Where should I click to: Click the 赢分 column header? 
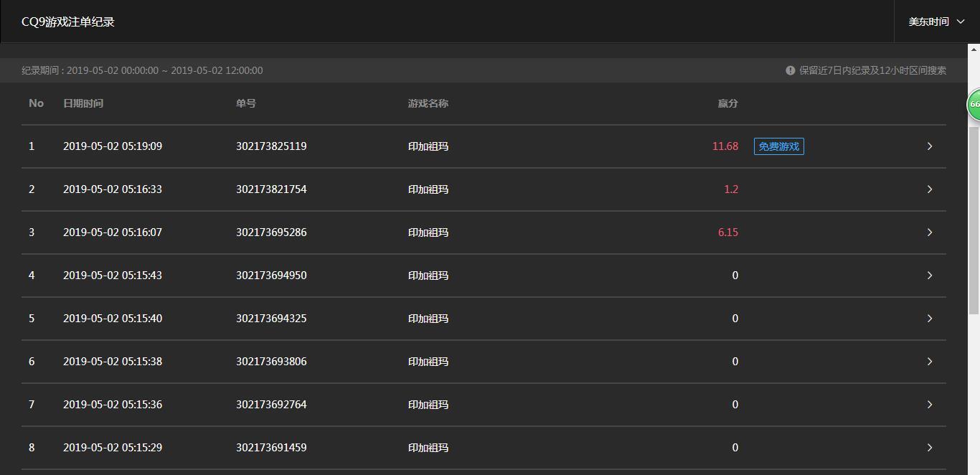[x=727, y=103]
